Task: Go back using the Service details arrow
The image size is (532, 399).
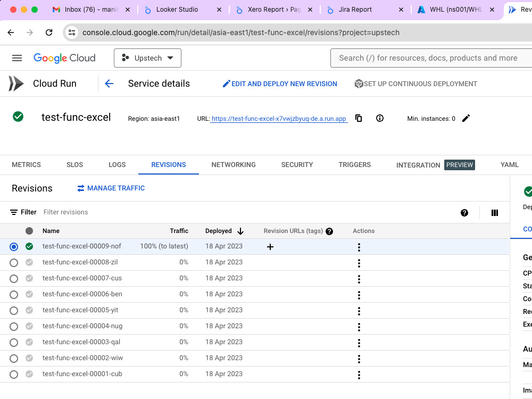Action: (x=109, y=84)
